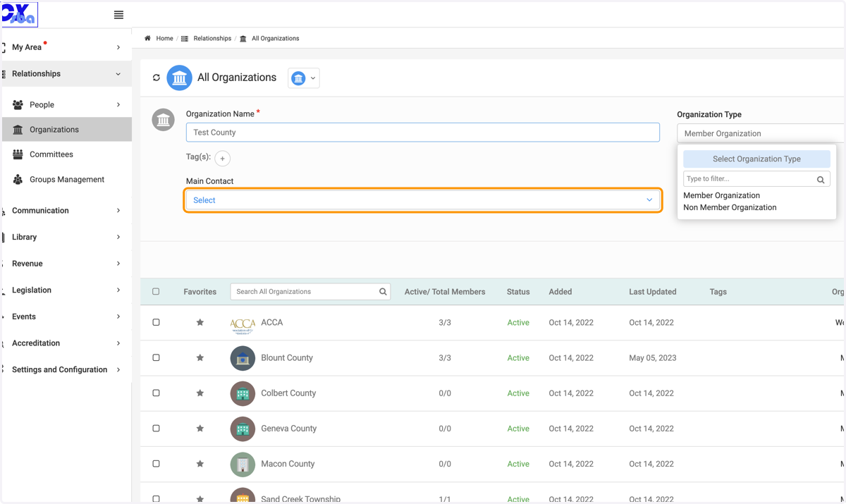Click the Groups Management sidebar icon

coord(18,180)
